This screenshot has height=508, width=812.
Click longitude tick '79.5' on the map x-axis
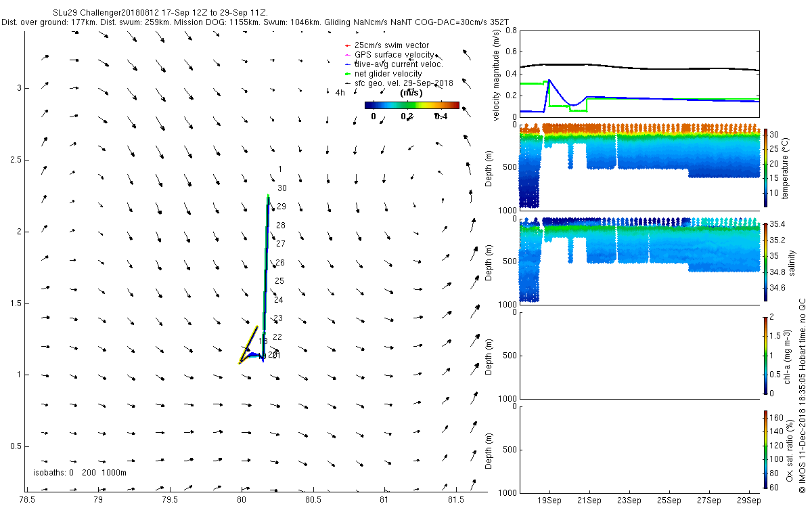coord(169,501)
